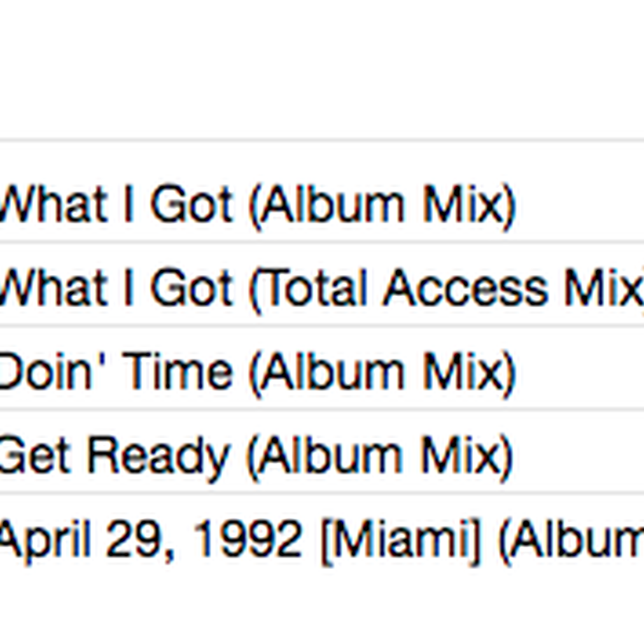This screenshot has width=644, height=644.
Task: Click the word 'Get' in the fourth track
Action: 34,455
